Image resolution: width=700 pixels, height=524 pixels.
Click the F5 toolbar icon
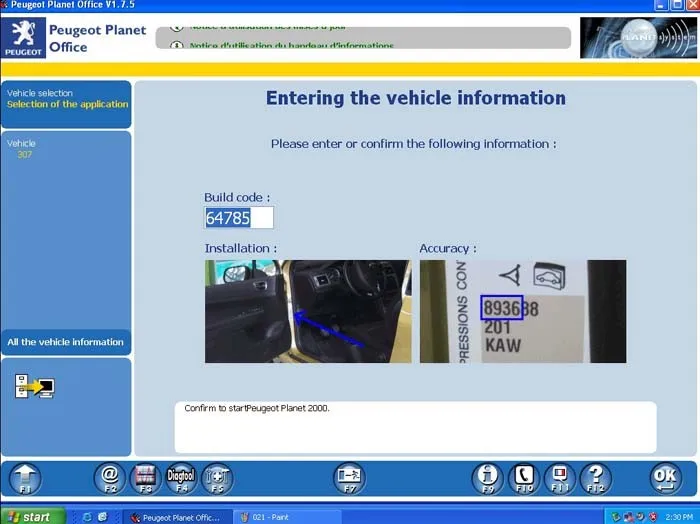(x=217, y=478)
